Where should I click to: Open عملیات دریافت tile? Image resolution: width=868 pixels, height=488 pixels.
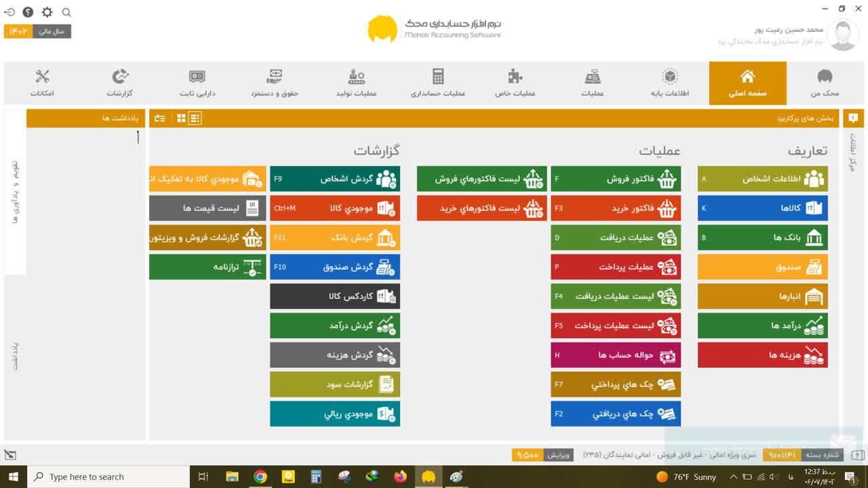click(616, 237)
